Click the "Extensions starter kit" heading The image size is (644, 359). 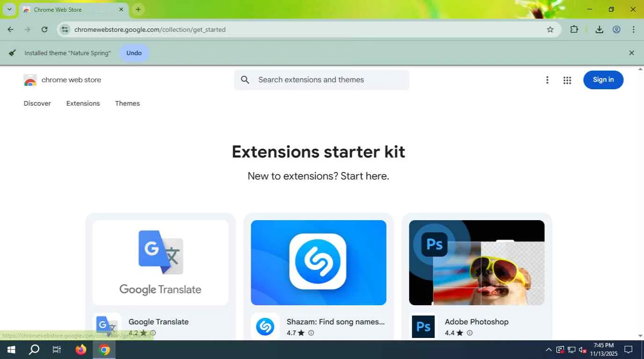pyautogui.click(x=319, y=151)
